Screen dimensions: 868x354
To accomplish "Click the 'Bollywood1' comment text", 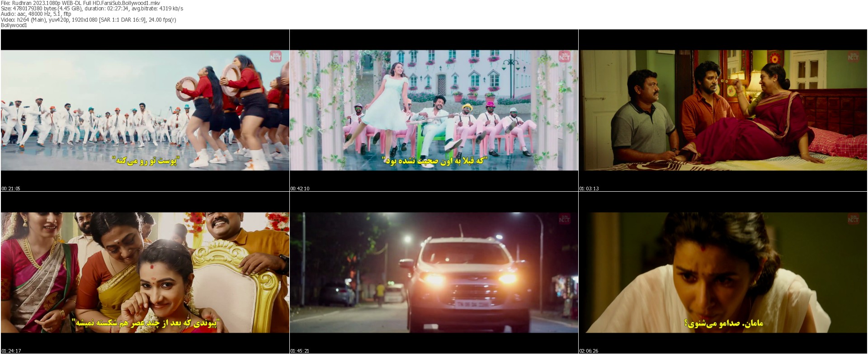I will coord(14,25).
